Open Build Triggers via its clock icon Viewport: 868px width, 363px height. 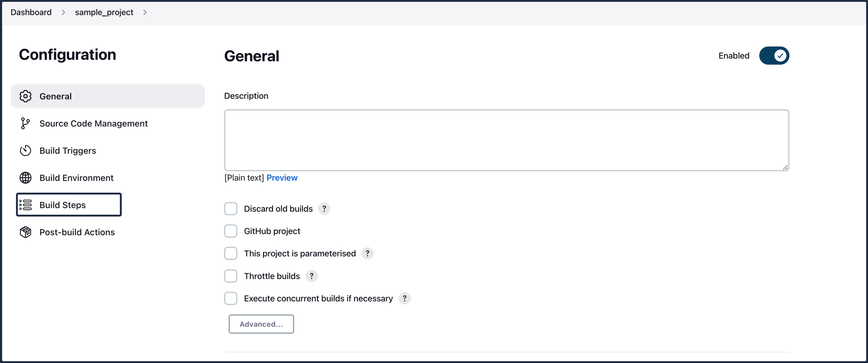tap(25, 151)
